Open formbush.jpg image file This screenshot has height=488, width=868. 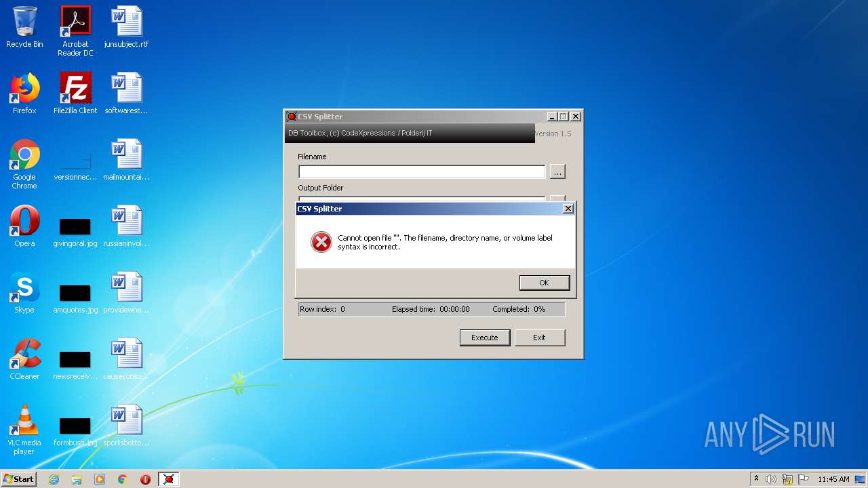tap(75, 431)
